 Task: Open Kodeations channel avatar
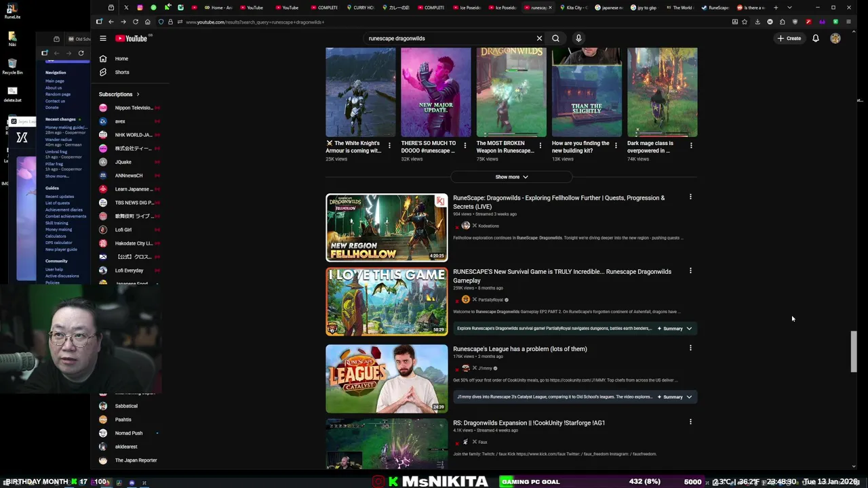point(466,226)
